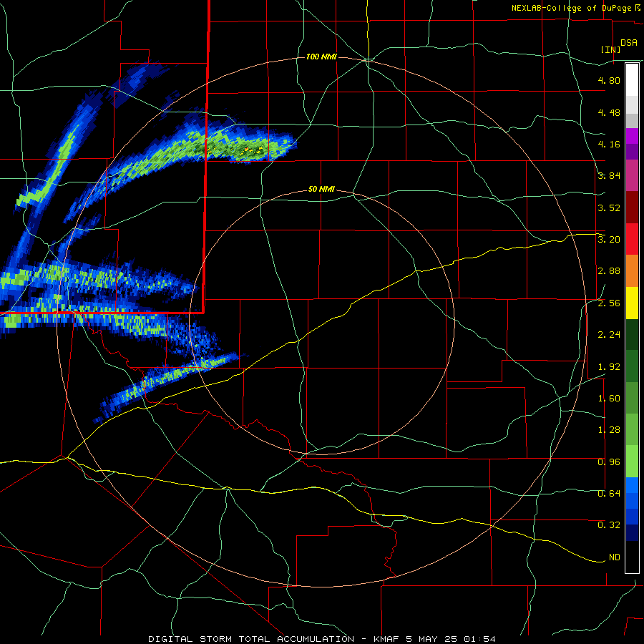
Task: Click the [IN] units label
Action: coord(610,49)
